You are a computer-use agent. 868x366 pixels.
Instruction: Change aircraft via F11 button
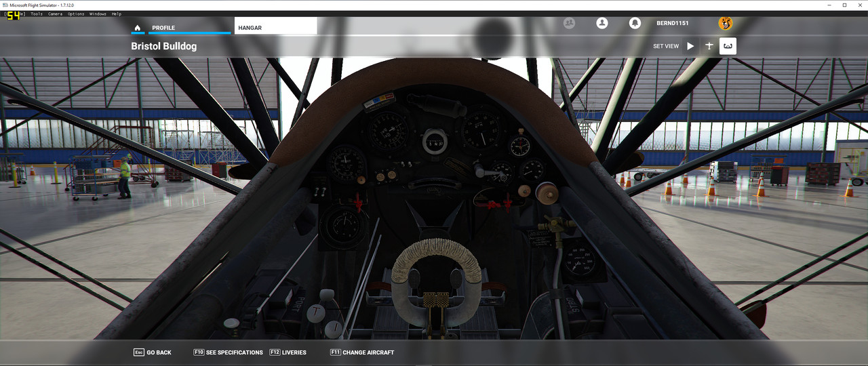click(362, 352)
